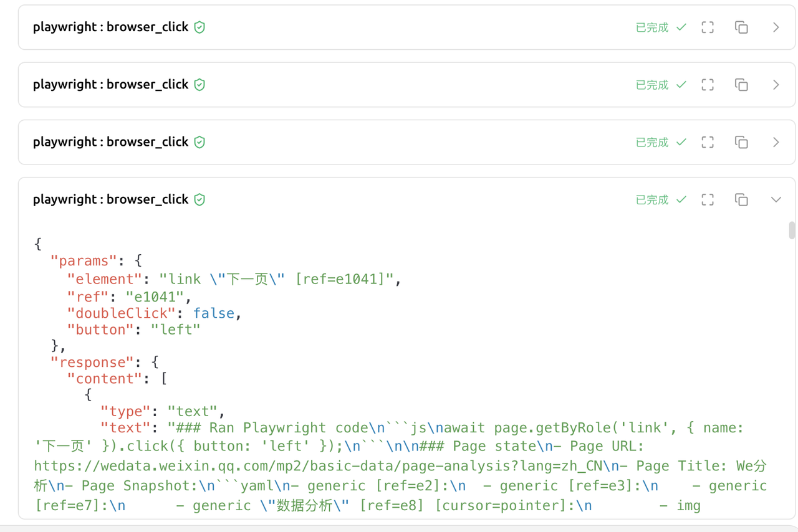Click the "response" key in the JSON
Viewport: 798px width, 532px height.
click(92, 362)
